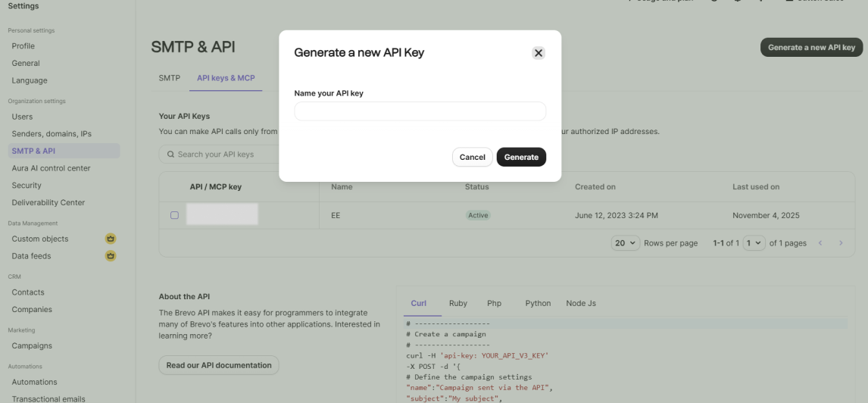
Task: Open Aura AI control center
Action: tap(51, 168)
